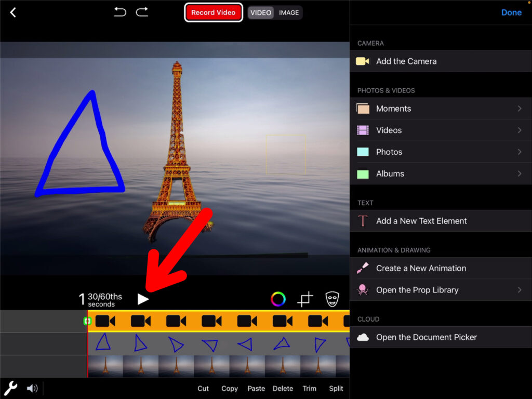
Task: Select the orange camera track in timeline
Action: (218, 321)
